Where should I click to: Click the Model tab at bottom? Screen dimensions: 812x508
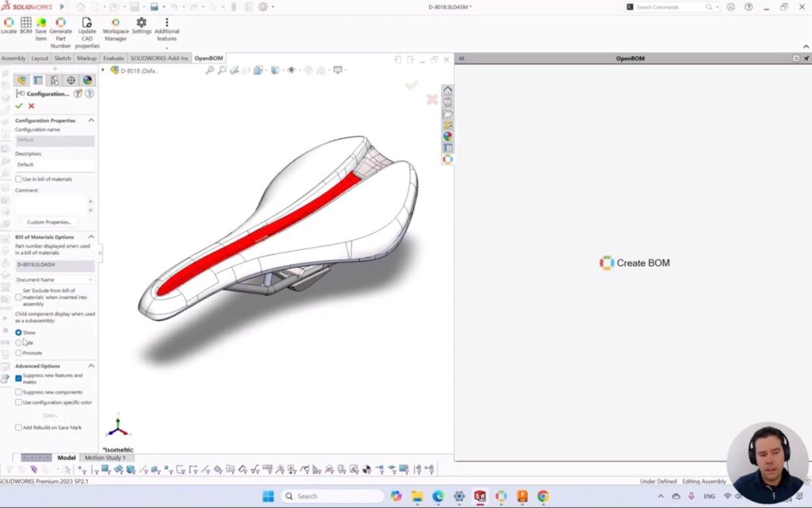click(67, 458)
